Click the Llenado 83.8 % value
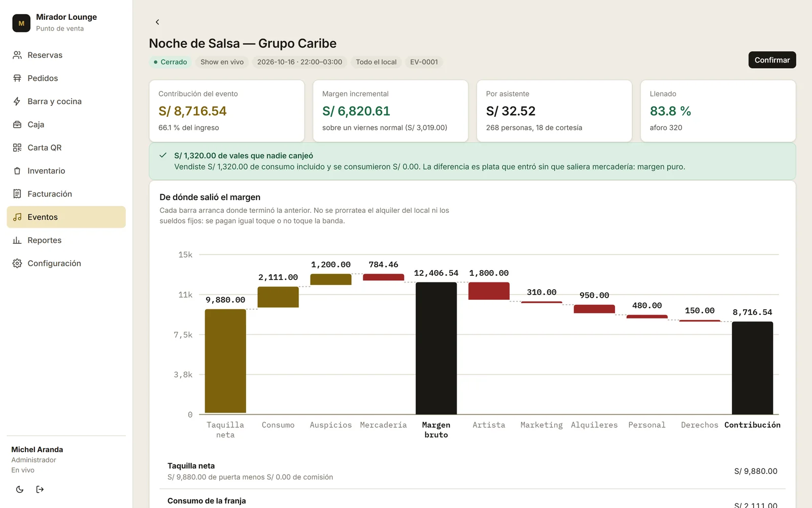 pyautogui.click(x=670, y=111)
